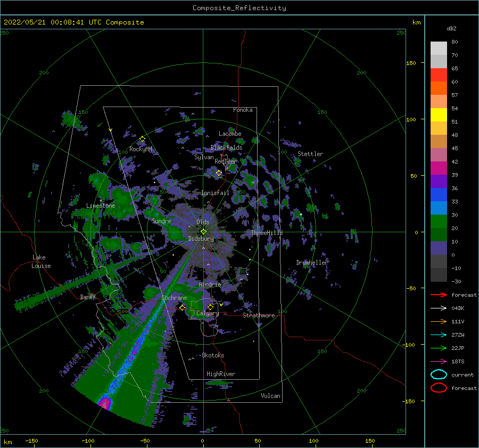
Task: Click the Strathmore city label
Action: pos(259,315)
